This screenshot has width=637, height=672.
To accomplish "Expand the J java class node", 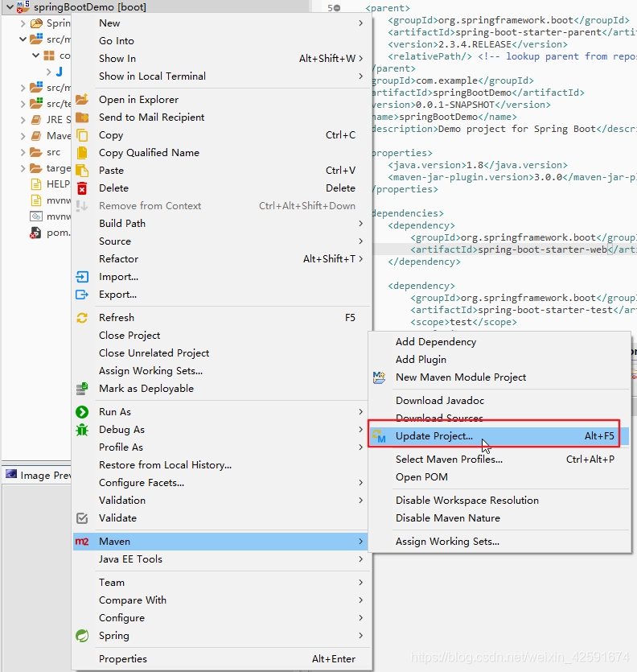I will 49,72.
